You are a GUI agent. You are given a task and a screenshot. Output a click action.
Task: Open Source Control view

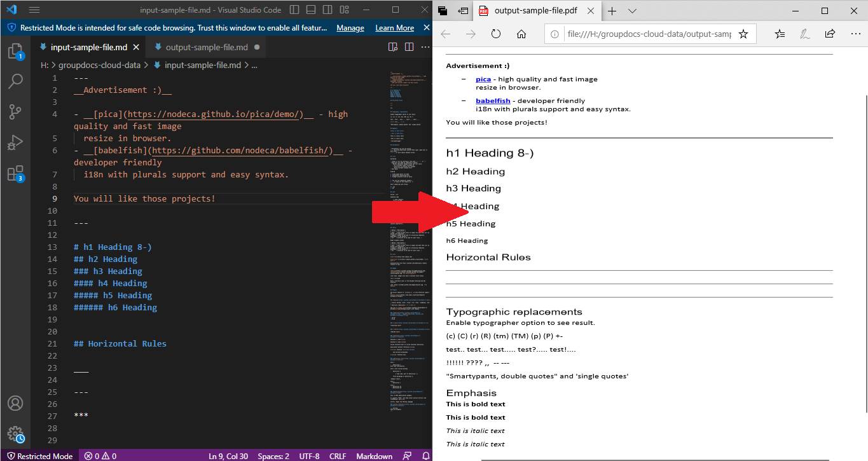15,112
